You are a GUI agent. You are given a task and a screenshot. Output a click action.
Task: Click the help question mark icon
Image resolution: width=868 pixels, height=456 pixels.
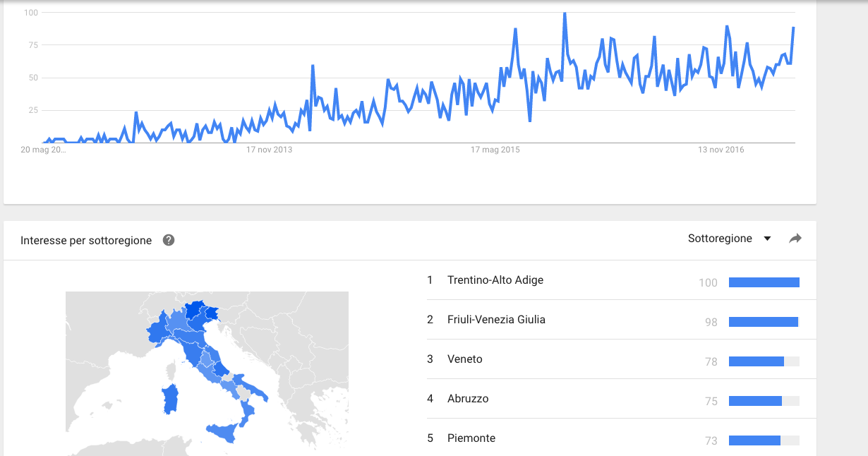coord(169,240)
